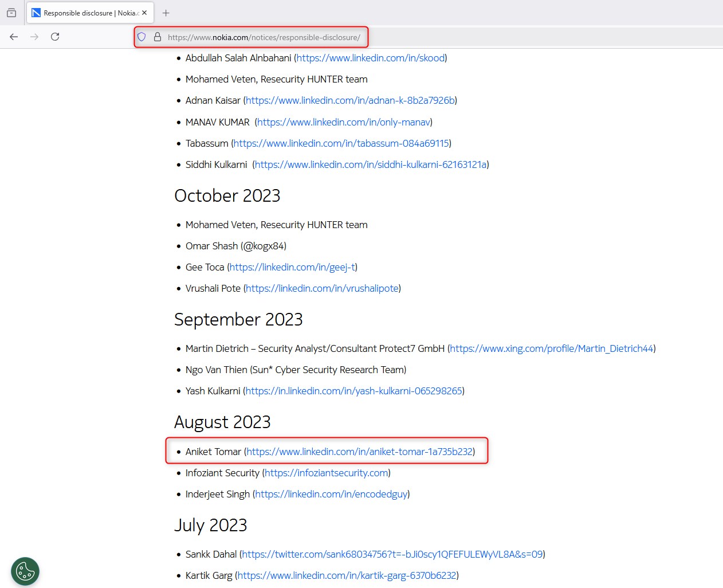Open the tab list button in titlebar

[11, 13]
